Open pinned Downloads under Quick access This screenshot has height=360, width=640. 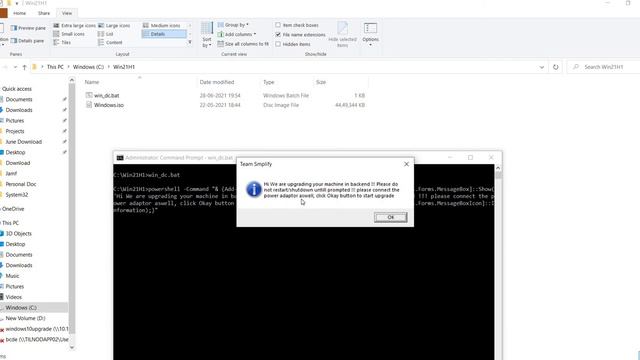(x=19, y=110)
